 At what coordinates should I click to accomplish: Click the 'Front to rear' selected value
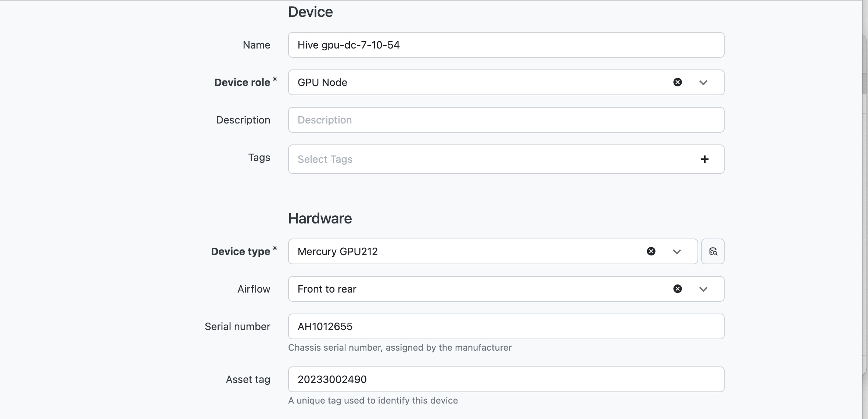coord(327,289)
